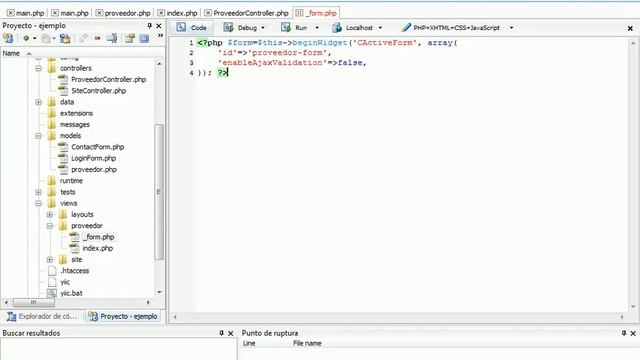The image size is (640, 360).
Task: Click the project tree horizontal scrollbar thumb
Action: [33, 302]
